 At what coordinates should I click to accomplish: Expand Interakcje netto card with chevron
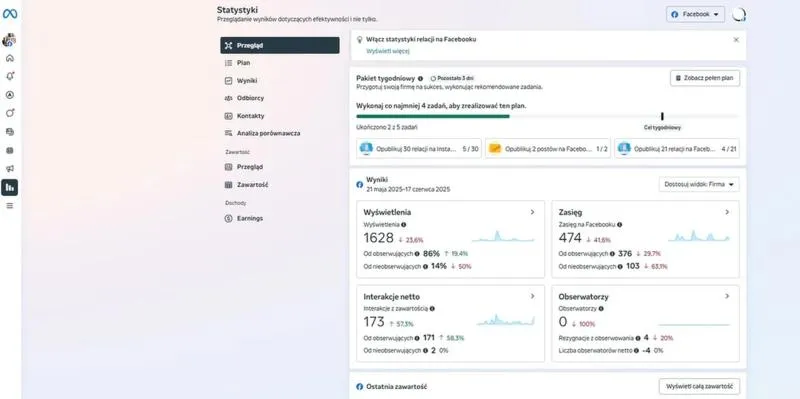(x=532, y=296)
